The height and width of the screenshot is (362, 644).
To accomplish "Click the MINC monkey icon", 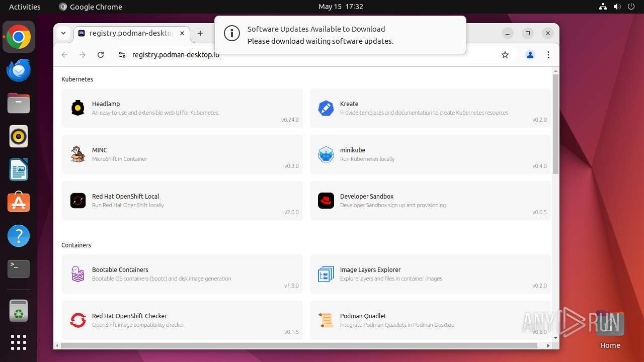I will 78,154.
